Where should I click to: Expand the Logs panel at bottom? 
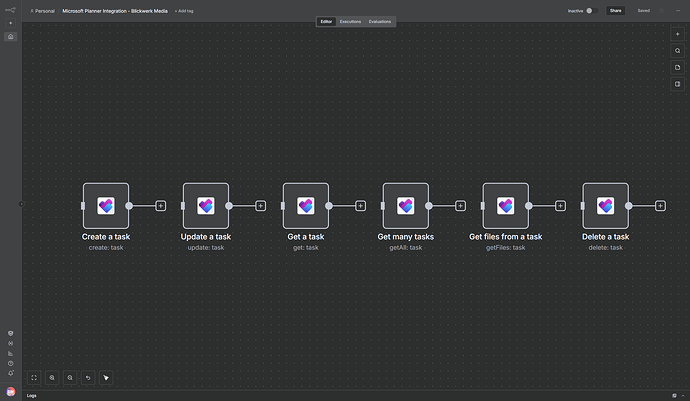(x=32, y=395)
